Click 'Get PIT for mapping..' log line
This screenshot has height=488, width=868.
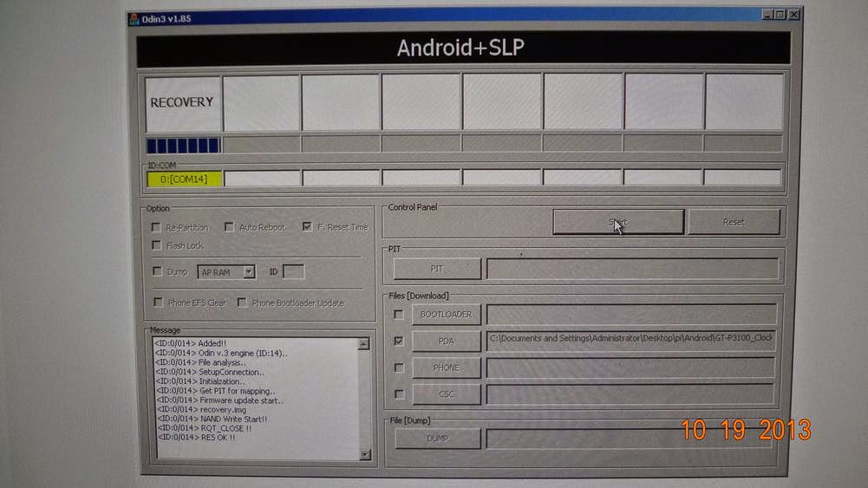[215, 391]
